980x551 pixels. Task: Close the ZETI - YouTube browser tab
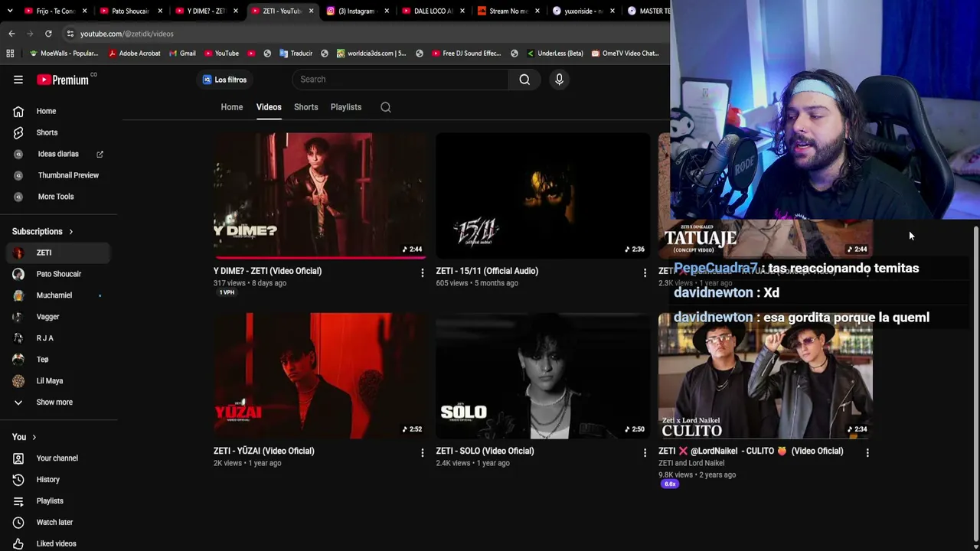[312, 11]
